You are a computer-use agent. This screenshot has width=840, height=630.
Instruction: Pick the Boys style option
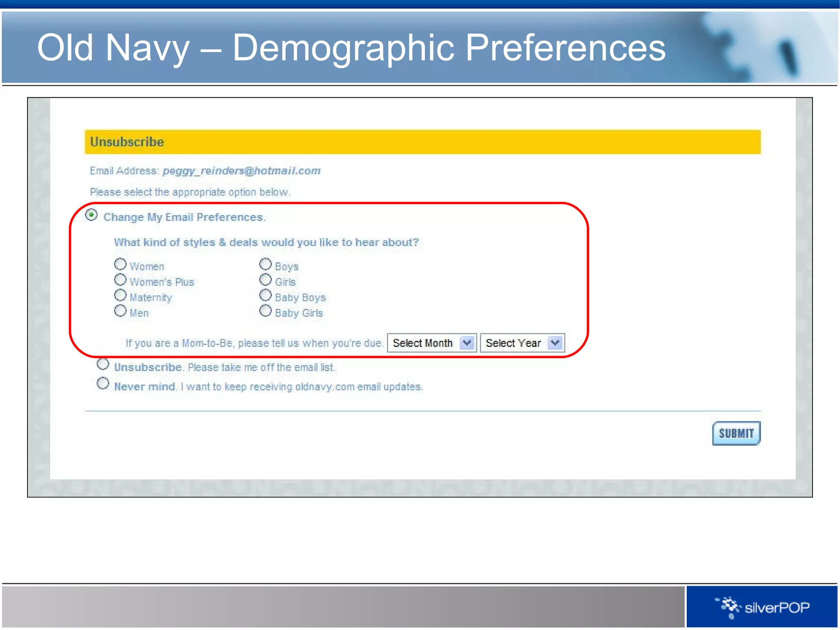click(x=266, y=264)
